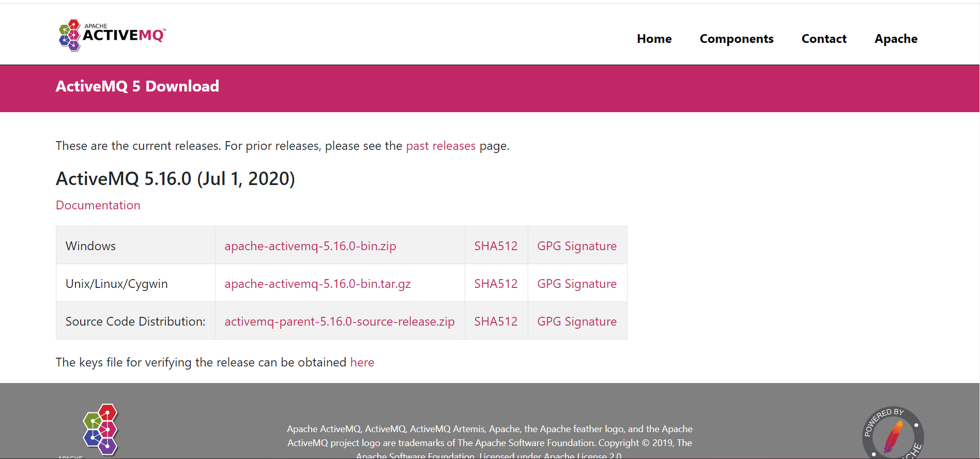Click the Powered by Apache feather badge
980x459 pixels.
point(893,433)
